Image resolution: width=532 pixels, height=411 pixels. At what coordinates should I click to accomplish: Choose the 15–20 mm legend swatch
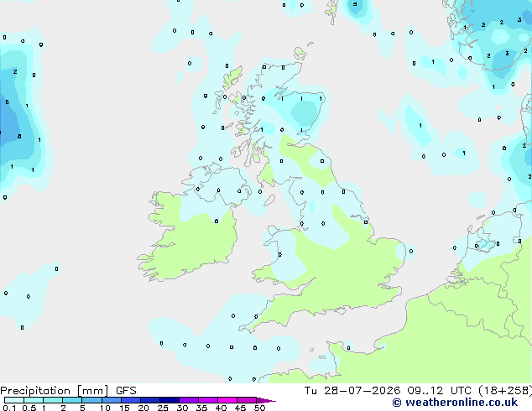130,400
